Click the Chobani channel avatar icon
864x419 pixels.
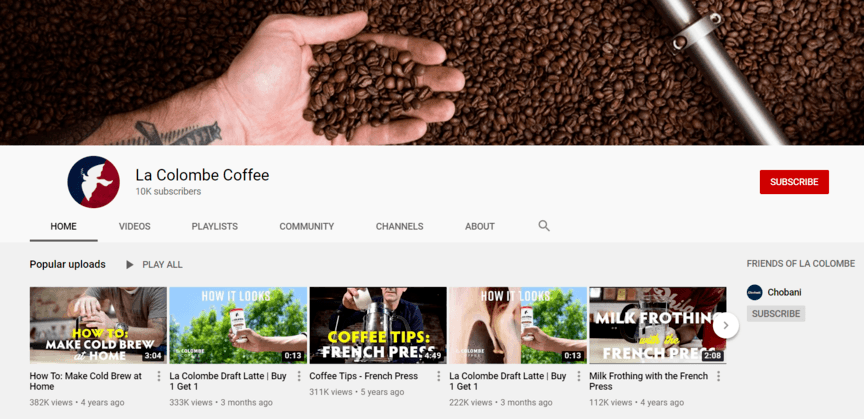click(x=755, y=292)
